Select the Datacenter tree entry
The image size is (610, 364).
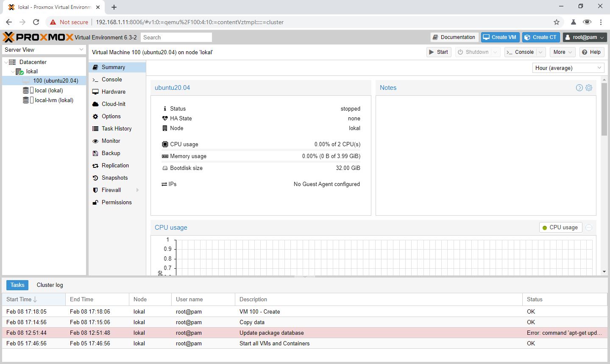coord(33,62)
